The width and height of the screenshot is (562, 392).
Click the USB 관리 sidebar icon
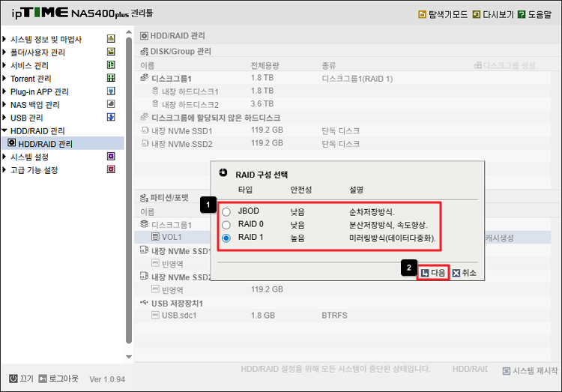111,118
